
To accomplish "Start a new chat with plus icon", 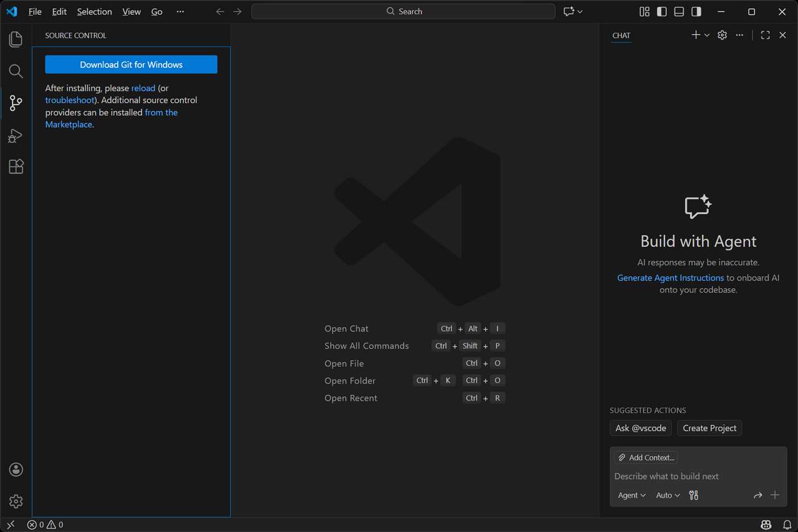I will point(696,35).
